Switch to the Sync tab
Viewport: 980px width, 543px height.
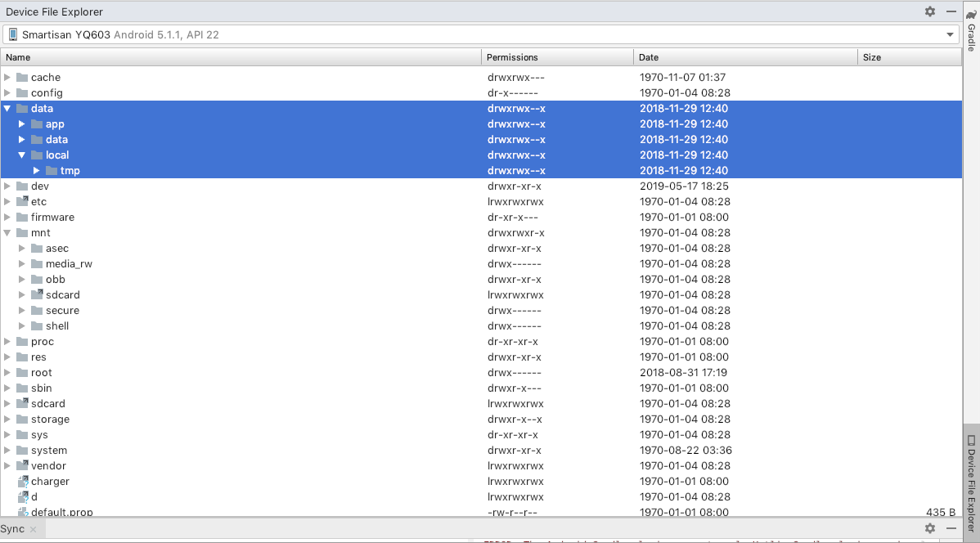pos(11,529)
